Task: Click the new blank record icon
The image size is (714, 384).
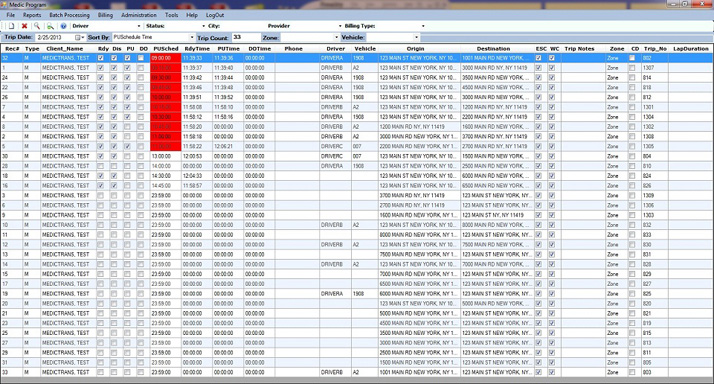Action: 12,26
